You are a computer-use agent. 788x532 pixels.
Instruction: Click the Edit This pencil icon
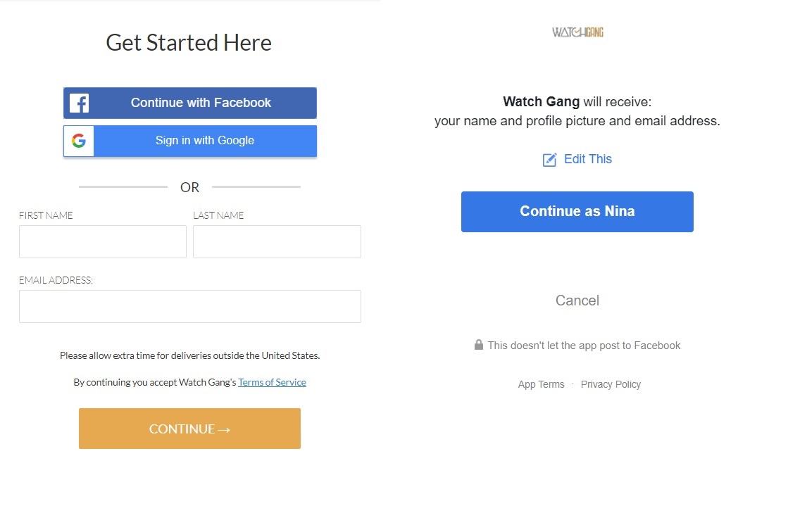(549, 160)
